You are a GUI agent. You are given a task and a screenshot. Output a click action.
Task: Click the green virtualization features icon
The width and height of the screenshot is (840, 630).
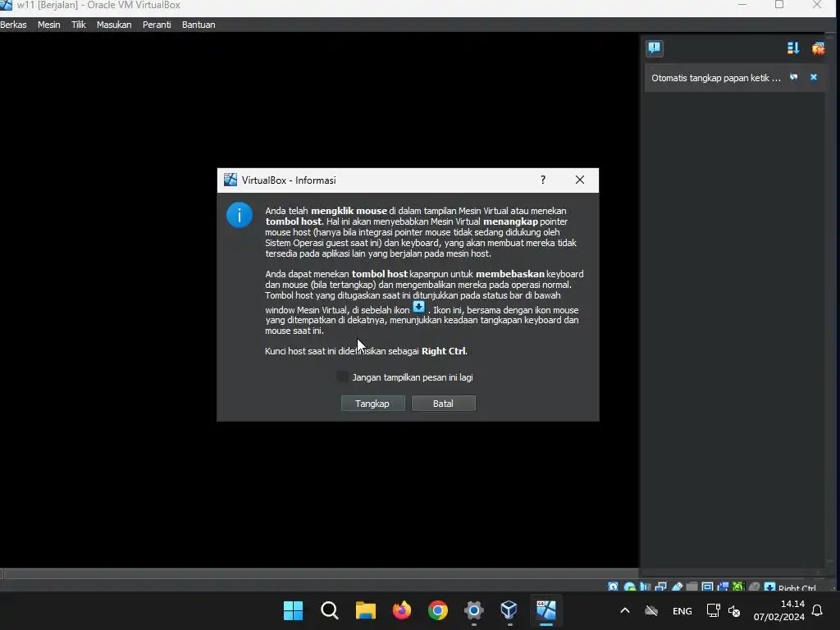738,587
